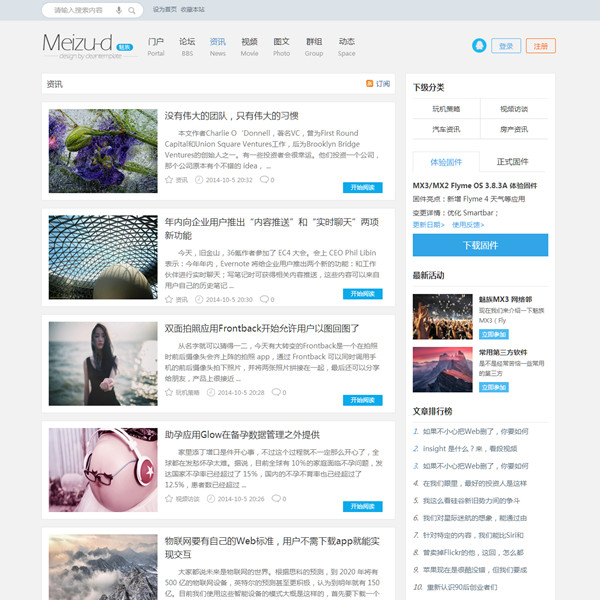This screenshot has width=600, height=600.
Task: Click comment bubble under Frontback article
Action: [276, 392]
